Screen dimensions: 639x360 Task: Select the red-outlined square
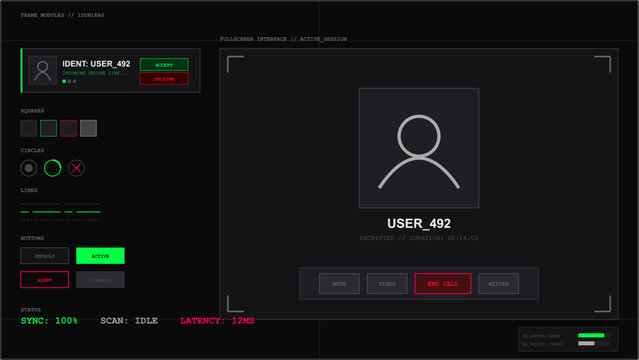pyautogui.click(x=68, y=128)
